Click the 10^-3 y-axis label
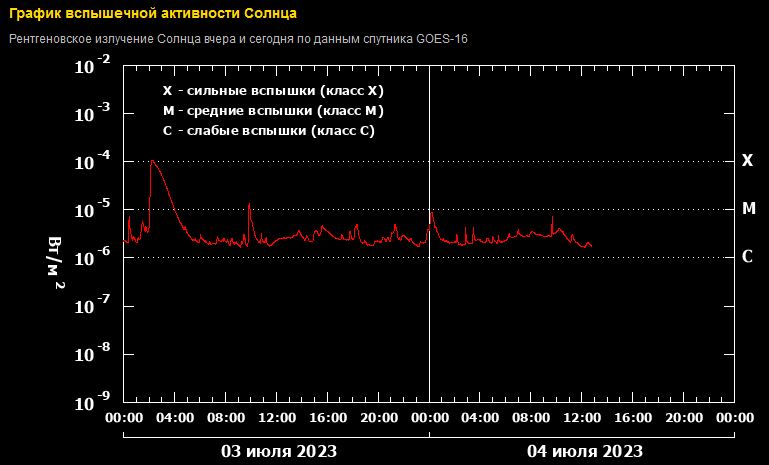Image resolution: width=769 pixels, height=465 pixels. pyautogui.click(x=93, y=114)
